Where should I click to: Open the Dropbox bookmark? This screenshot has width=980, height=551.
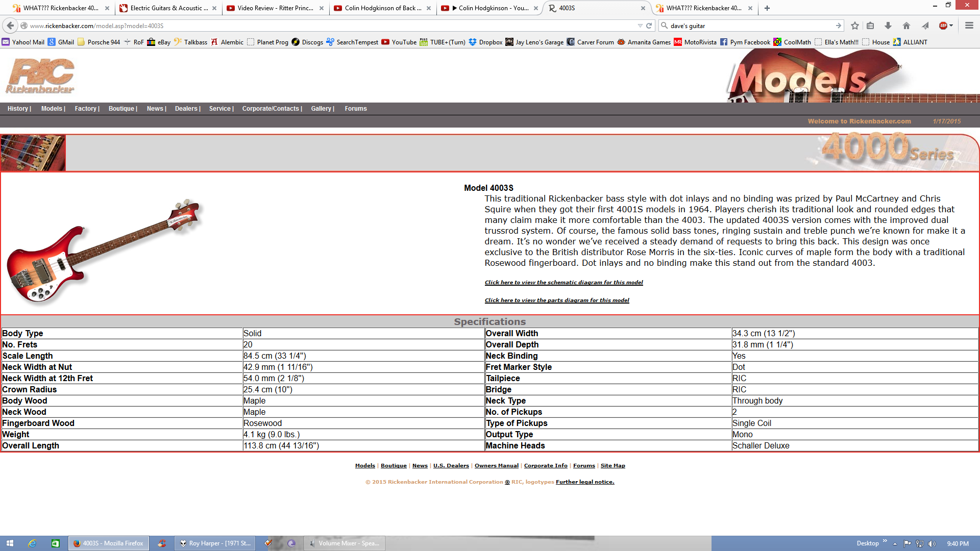click(x=485, y=42)
